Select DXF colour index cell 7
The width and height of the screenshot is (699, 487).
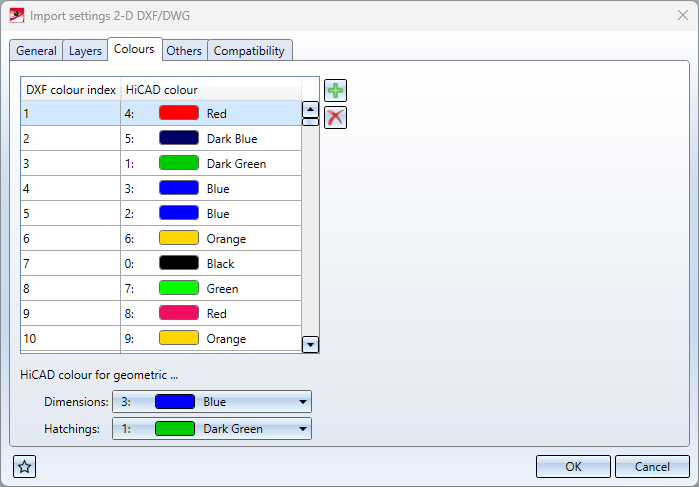pos(70,263)
